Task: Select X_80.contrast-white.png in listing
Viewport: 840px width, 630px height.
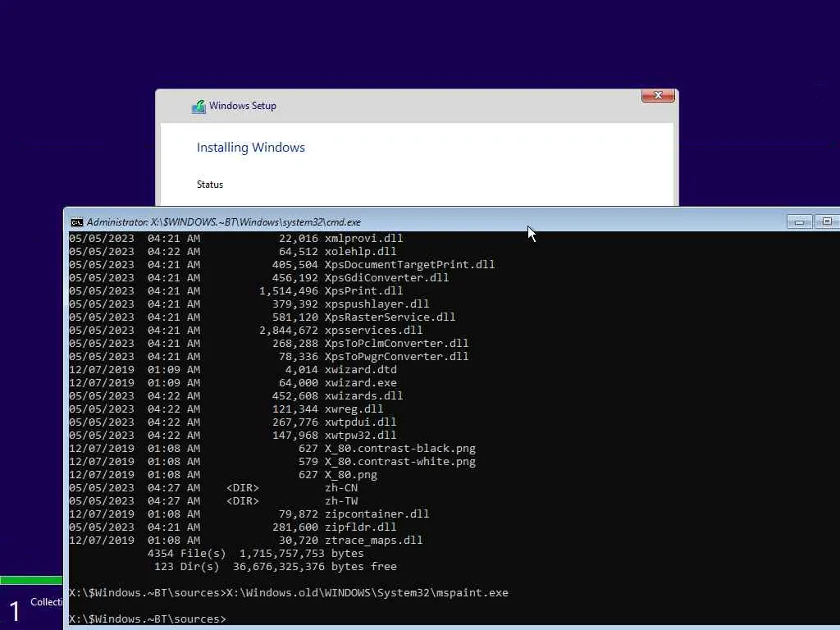Action: pos(400,461)
